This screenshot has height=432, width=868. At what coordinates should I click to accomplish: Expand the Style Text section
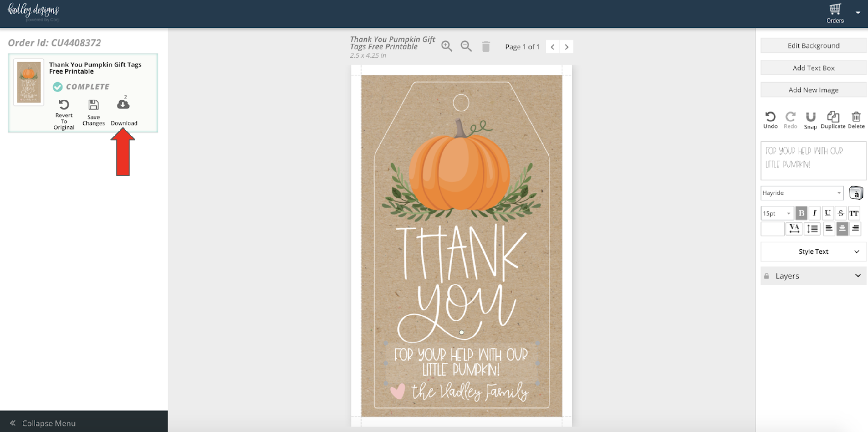click(x=813, y=252)
